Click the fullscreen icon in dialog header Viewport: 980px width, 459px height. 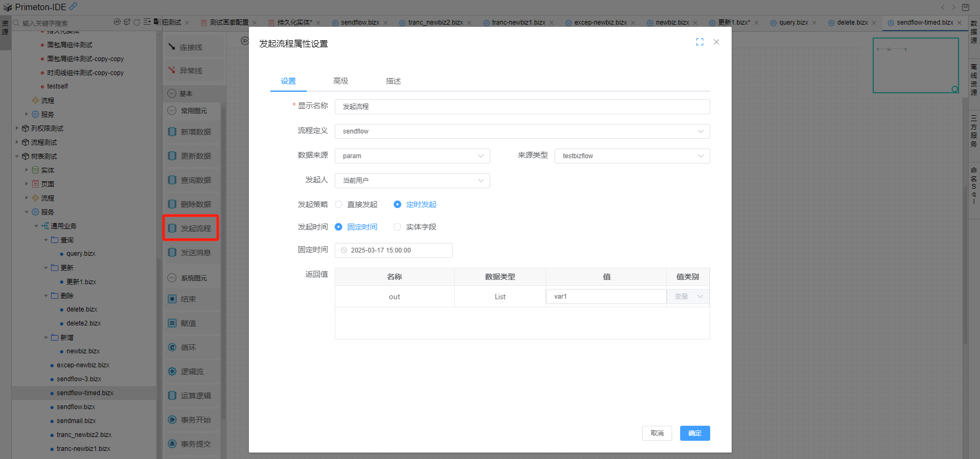pyautogui.click(x=699, y=42)
